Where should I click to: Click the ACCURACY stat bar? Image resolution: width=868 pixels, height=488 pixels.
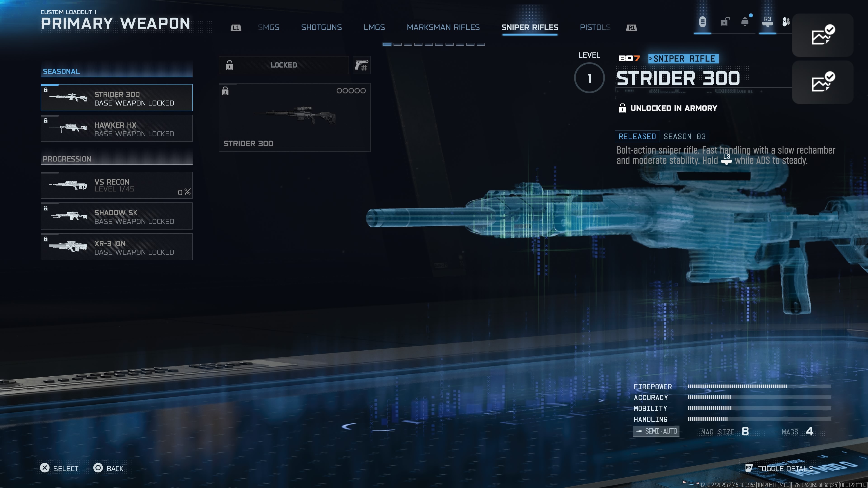759,397
